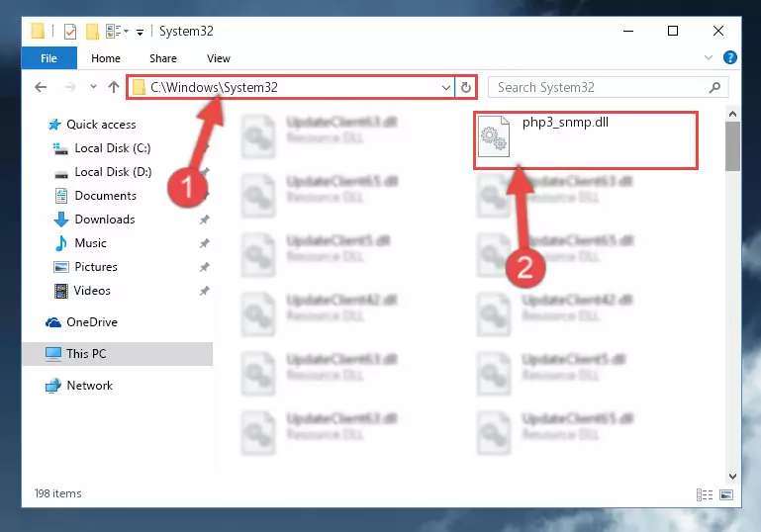
Task: Click the scrollbar up arrow
Action: pos(732,115)
